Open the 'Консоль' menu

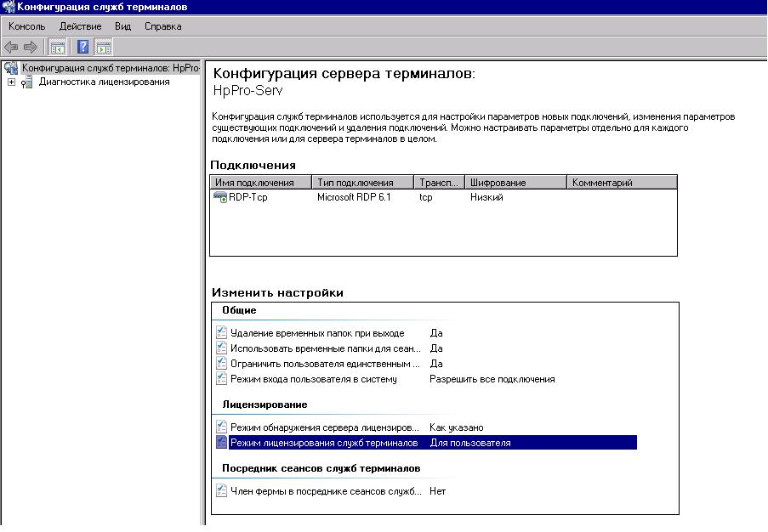[26, 26]
